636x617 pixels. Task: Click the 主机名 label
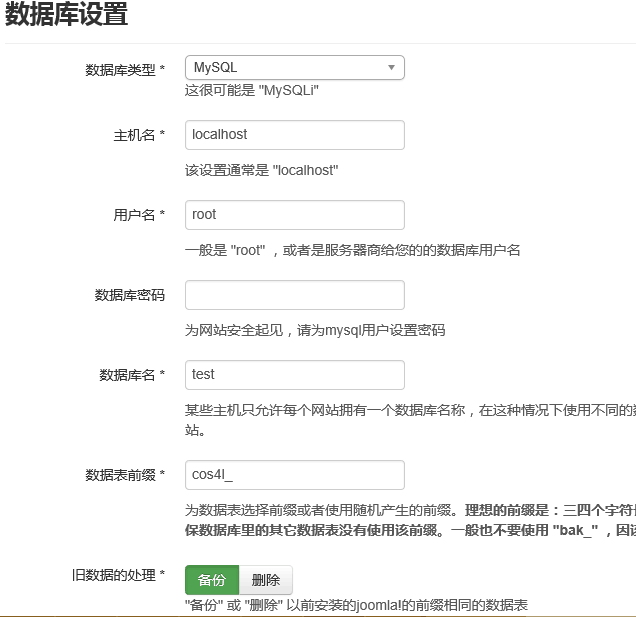coord(139,135)
